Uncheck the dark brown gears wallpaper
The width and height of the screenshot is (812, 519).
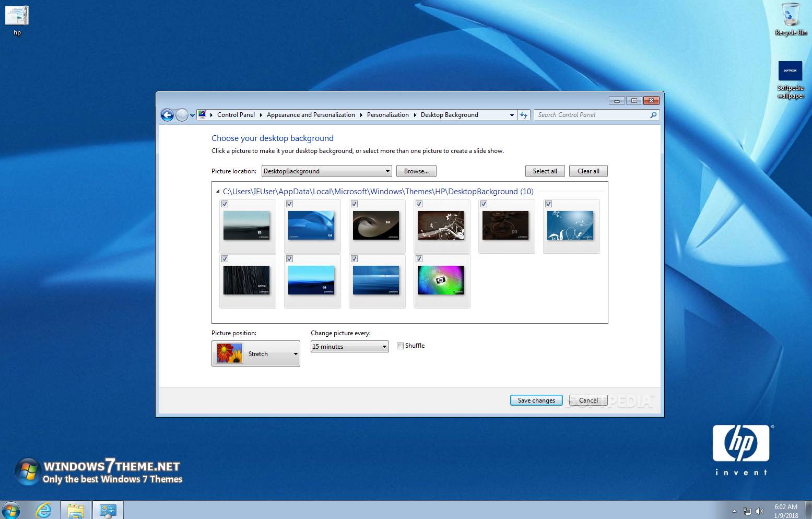point(484,204)
